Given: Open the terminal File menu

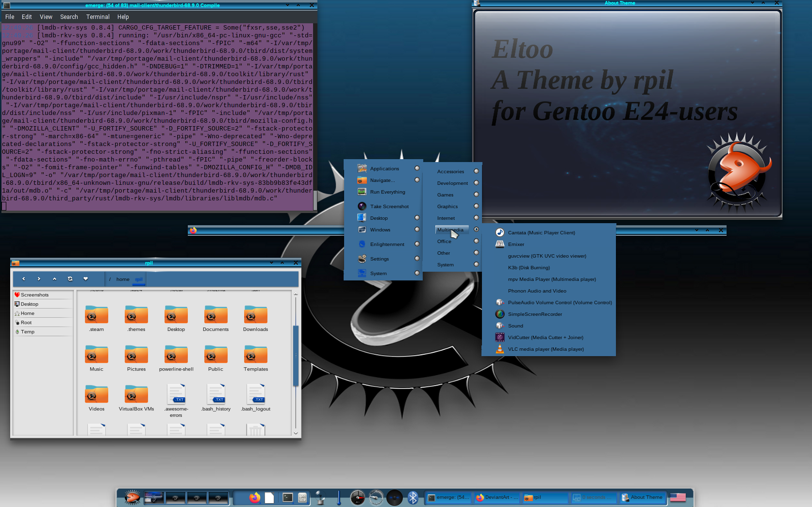Looking at the screenshot, I should (10, 16).
